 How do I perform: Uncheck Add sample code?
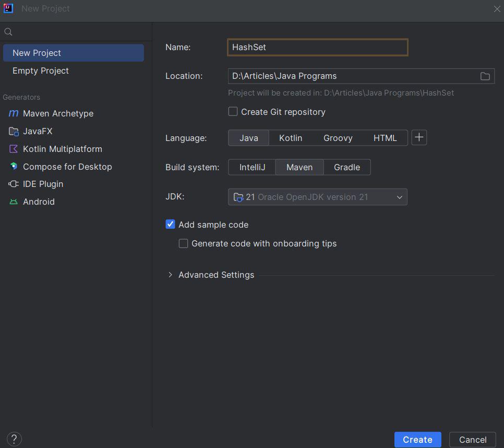coord(171,225)
